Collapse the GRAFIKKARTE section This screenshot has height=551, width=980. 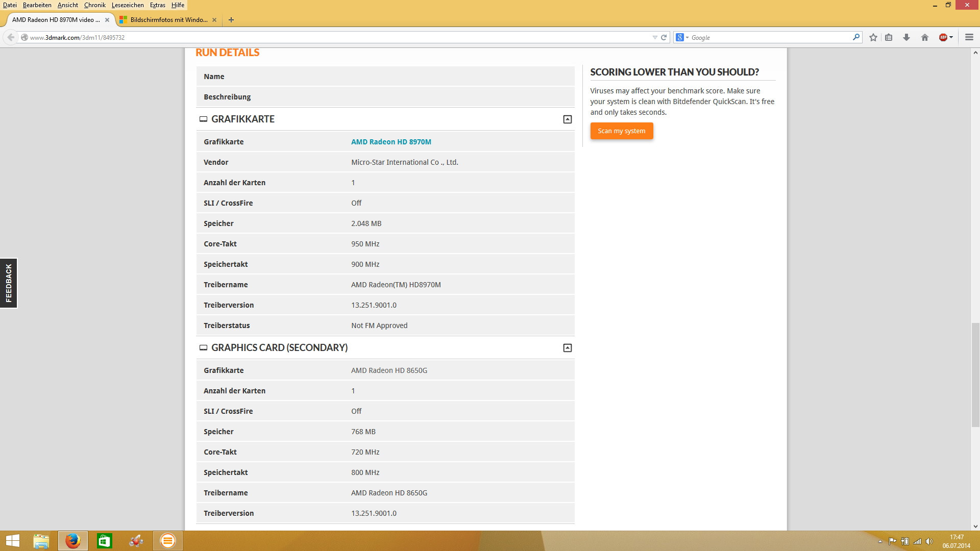[567, 119]
